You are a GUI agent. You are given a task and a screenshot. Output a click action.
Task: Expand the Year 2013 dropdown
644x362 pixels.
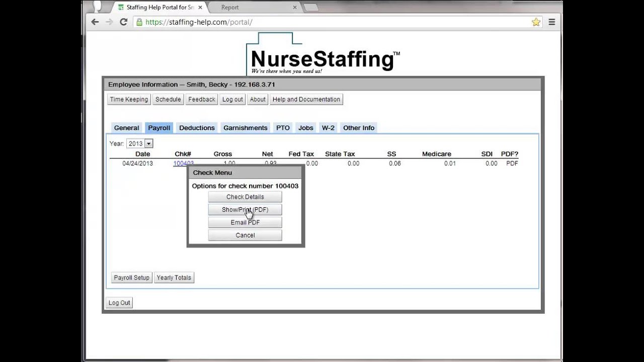pos(139,144)
